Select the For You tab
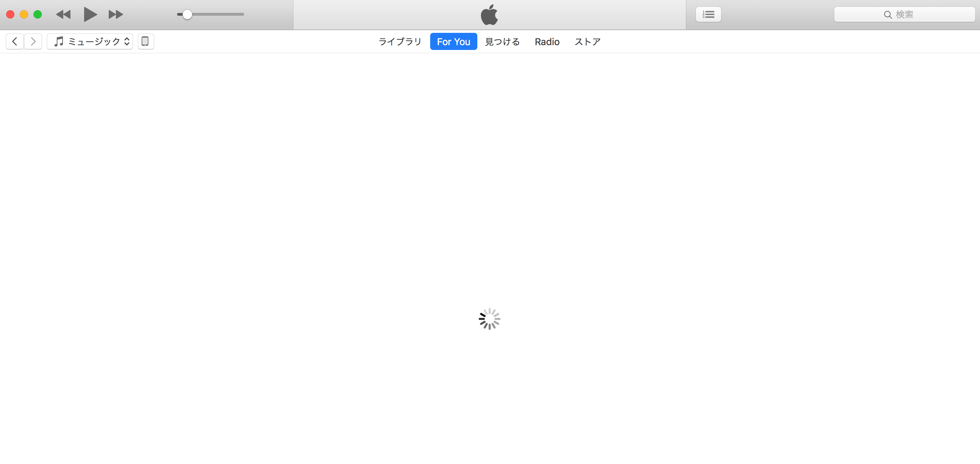 click(453, 41)
